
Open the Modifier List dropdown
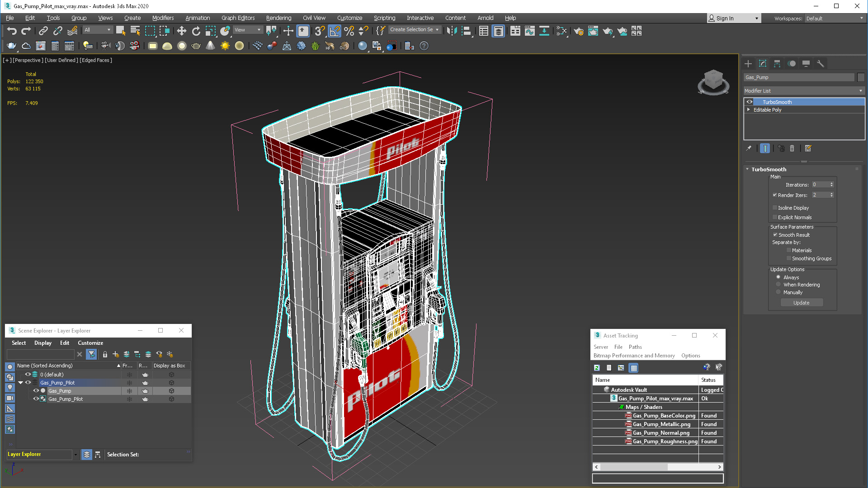[x=804, y=91]
